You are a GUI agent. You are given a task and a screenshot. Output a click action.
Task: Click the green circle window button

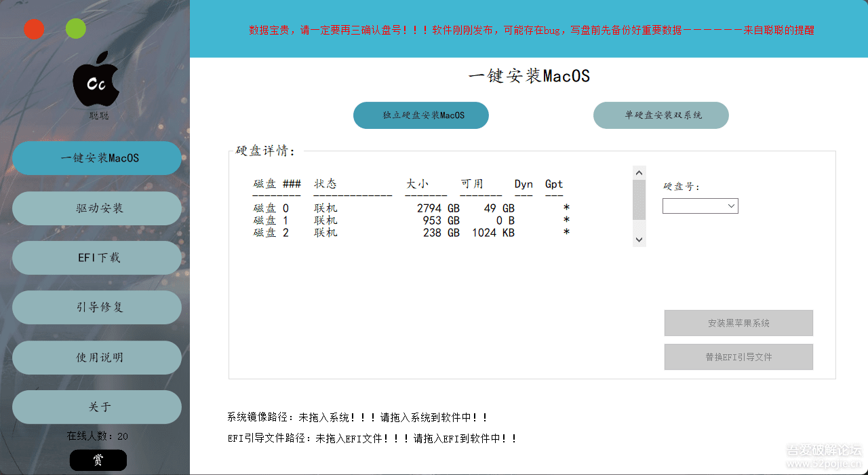pos(76,29)
